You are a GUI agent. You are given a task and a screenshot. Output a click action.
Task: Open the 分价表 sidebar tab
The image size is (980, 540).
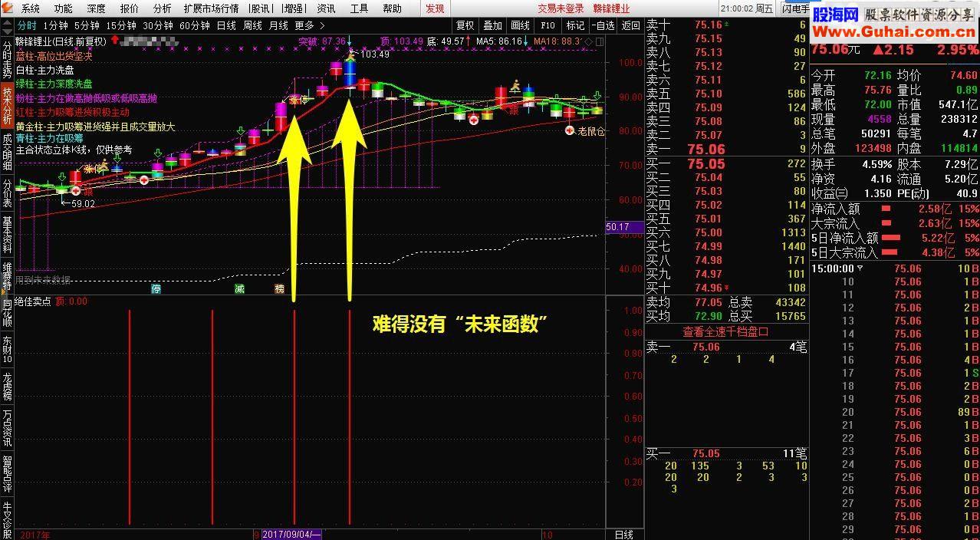tap(7, 194)
